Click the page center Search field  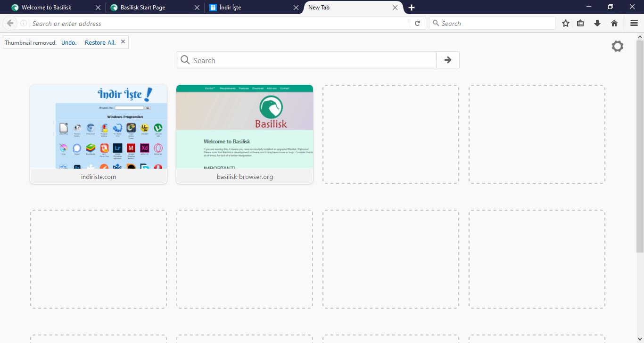tap(306, 60)
